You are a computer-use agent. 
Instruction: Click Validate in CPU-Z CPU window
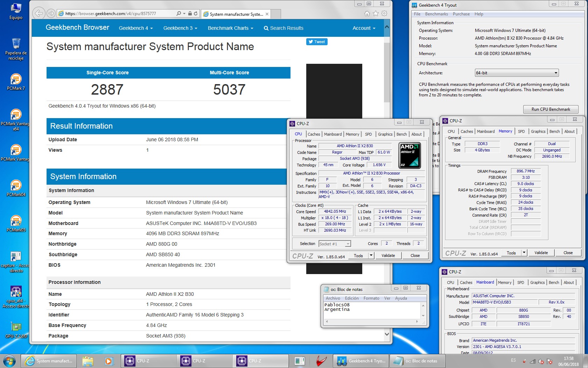click(x=388, y=255)
